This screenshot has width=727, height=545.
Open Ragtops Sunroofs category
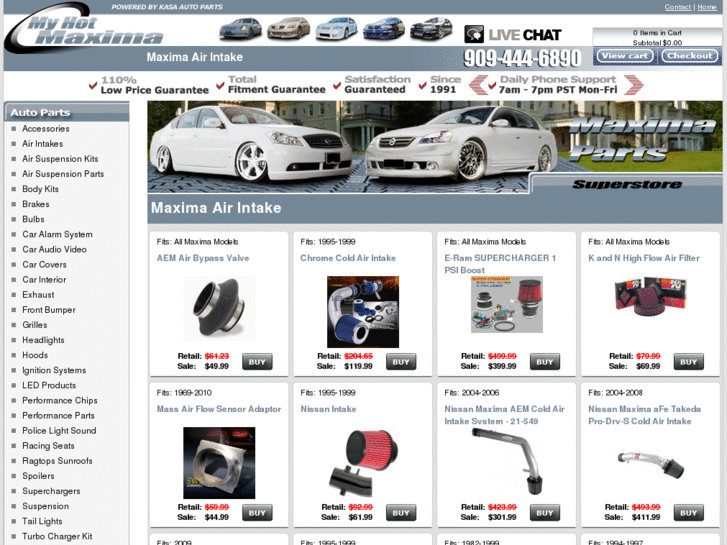click(x=57, y=461)
